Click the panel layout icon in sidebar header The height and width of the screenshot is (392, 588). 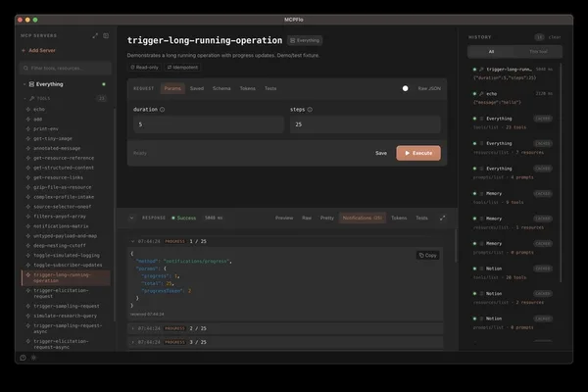pos(106,35)
